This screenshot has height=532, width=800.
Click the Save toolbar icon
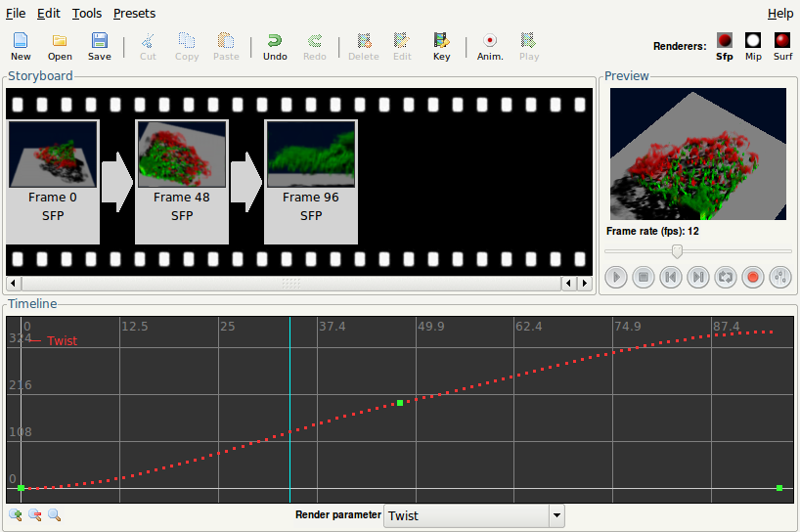pos(100,46)
